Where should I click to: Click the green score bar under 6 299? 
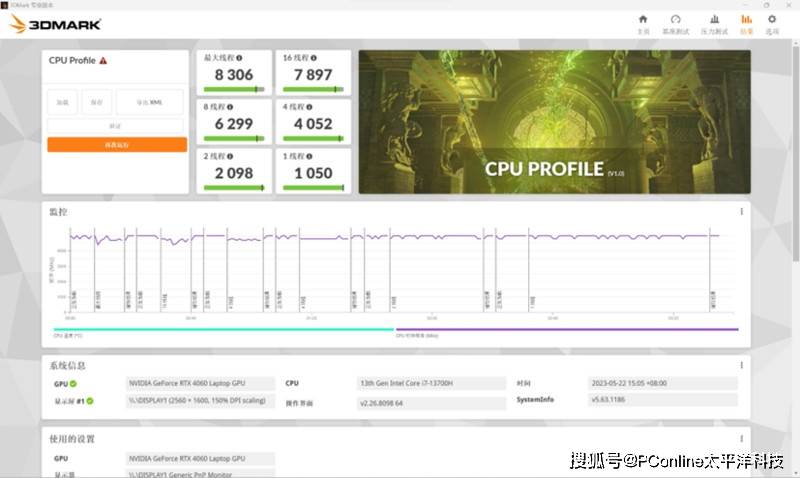tap(234, 138)
